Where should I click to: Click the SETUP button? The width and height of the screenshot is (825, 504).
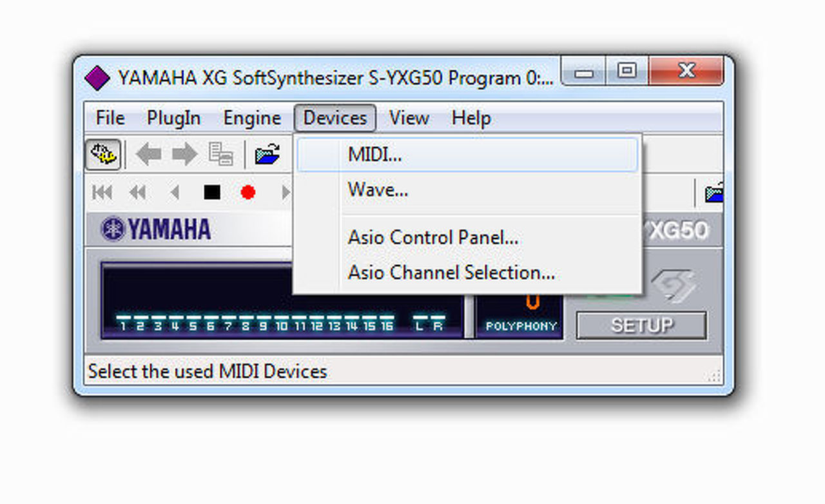[642, 325]
